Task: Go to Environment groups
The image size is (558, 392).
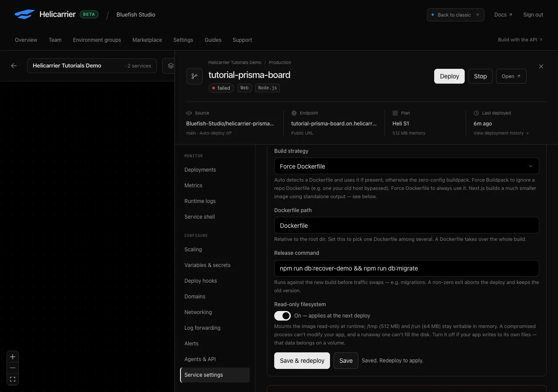Action: pyautogui.click(x=97, y=40)
